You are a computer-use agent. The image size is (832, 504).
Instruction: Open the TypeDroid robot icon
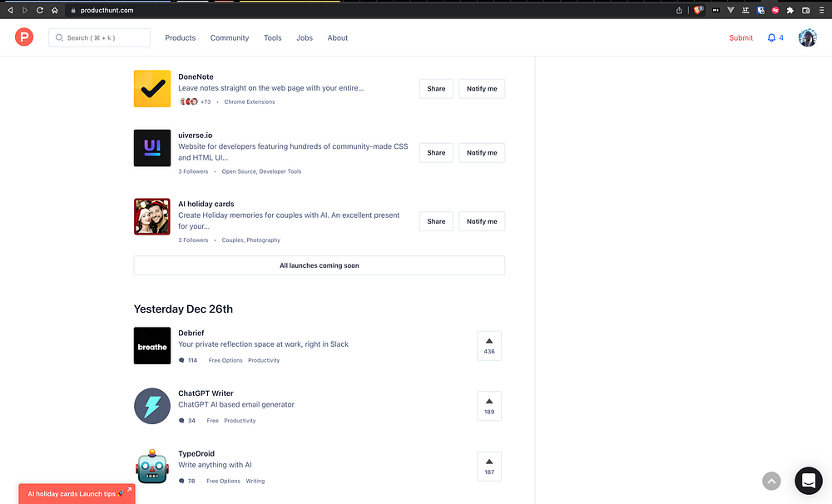pyautogui.click(x=152, y=467)
